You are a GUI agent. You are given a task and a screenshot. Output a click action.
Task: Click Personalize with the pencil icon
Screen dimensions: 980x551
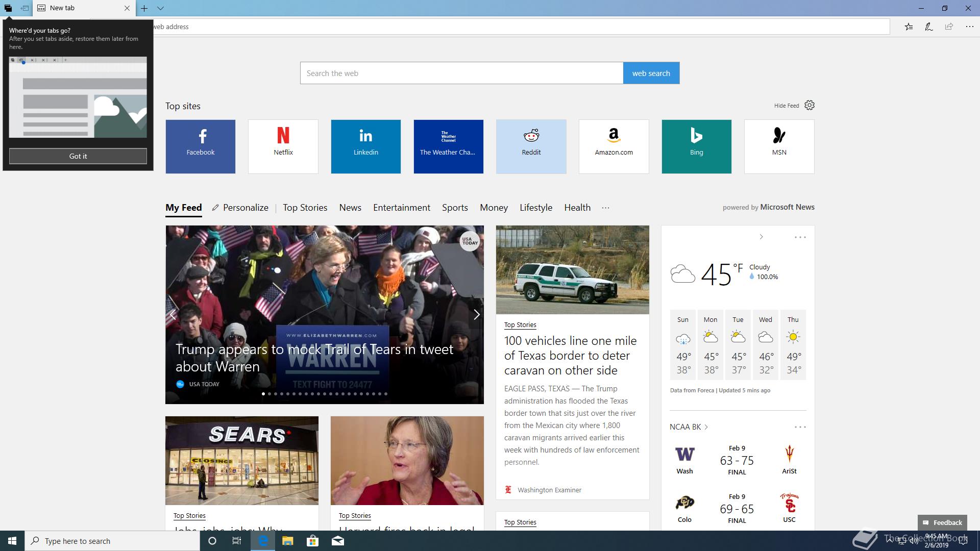(x=240, y=208)
